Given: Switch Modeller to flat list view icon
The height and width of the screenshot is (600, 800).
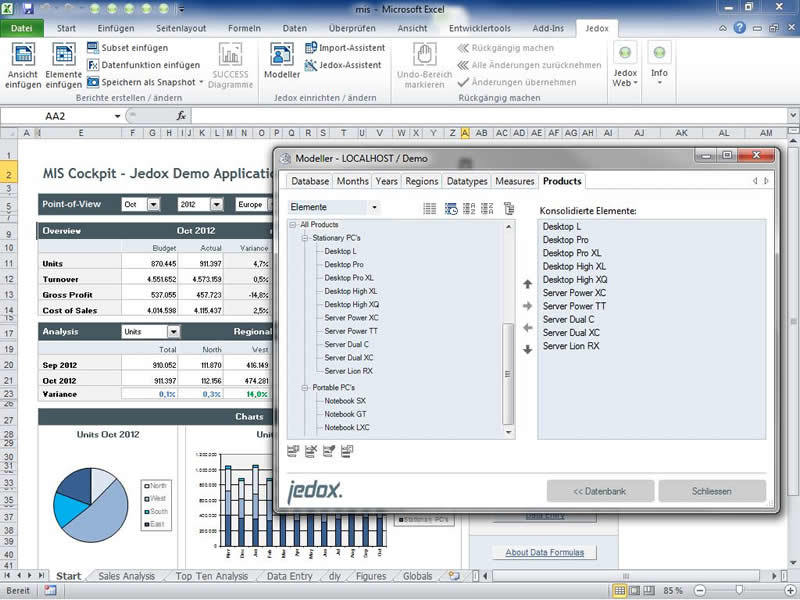Looking at the screenshot, I should (430, 208).
